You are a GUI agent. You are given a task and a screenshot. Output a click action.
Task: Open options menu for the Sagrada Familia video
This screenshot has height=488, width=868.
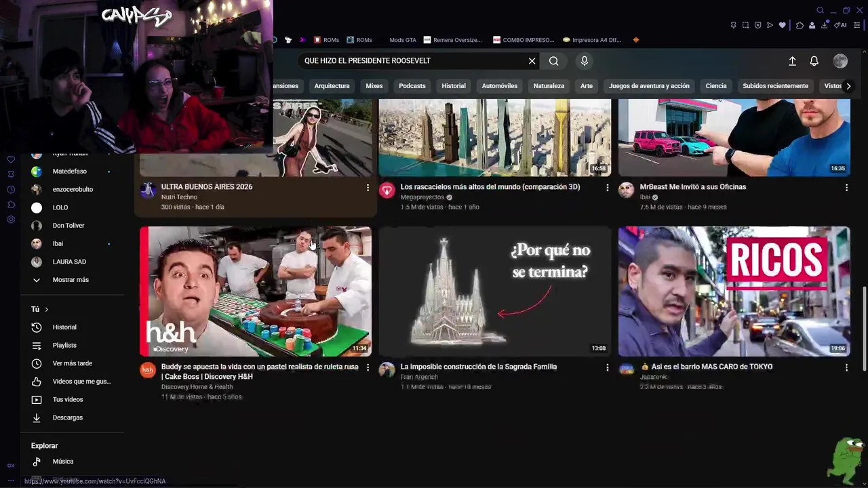tap(608, 367)
